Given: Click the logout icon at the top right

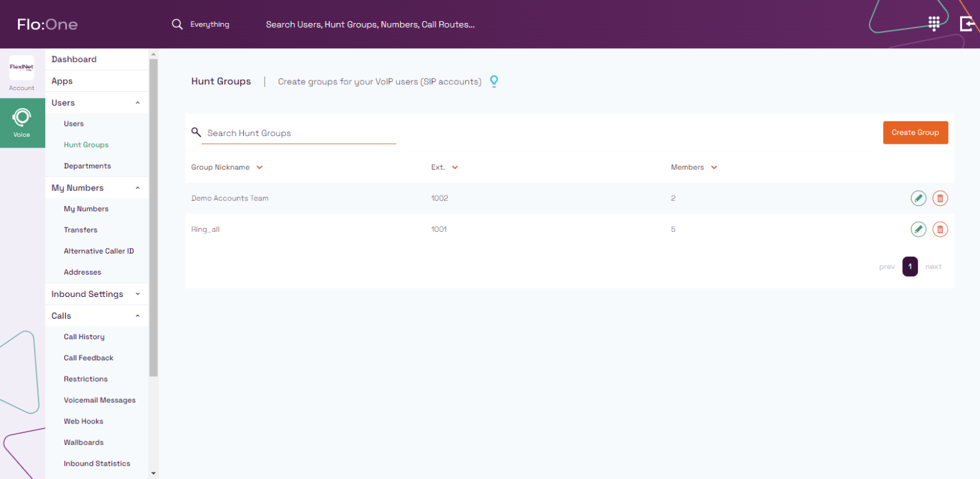Looking at the screenshot, I should [x=967, y=24].
